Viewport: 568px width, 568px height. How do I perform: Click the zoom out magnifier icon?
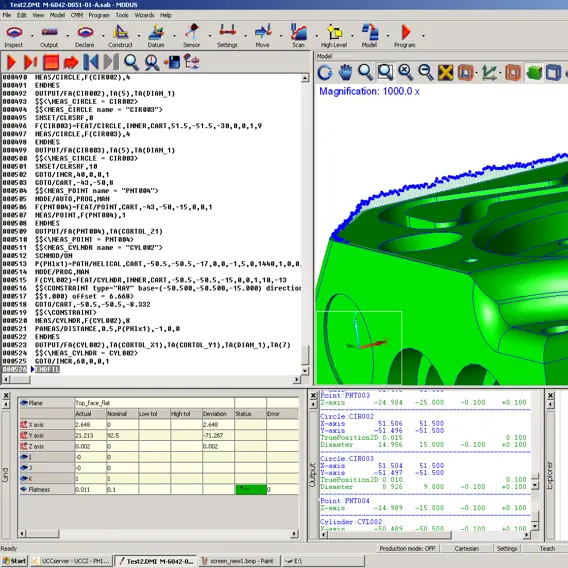(426, 72)
